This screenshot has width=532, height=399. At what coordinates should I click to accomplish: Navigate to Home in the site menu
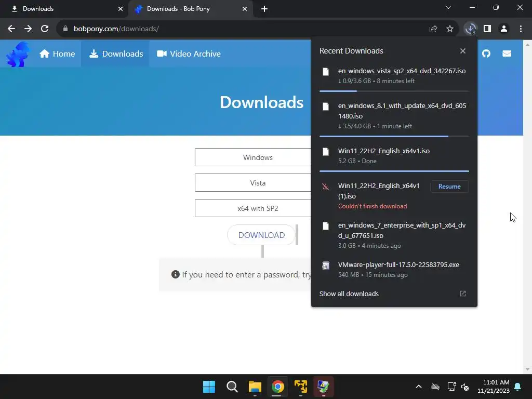[57, 54]
